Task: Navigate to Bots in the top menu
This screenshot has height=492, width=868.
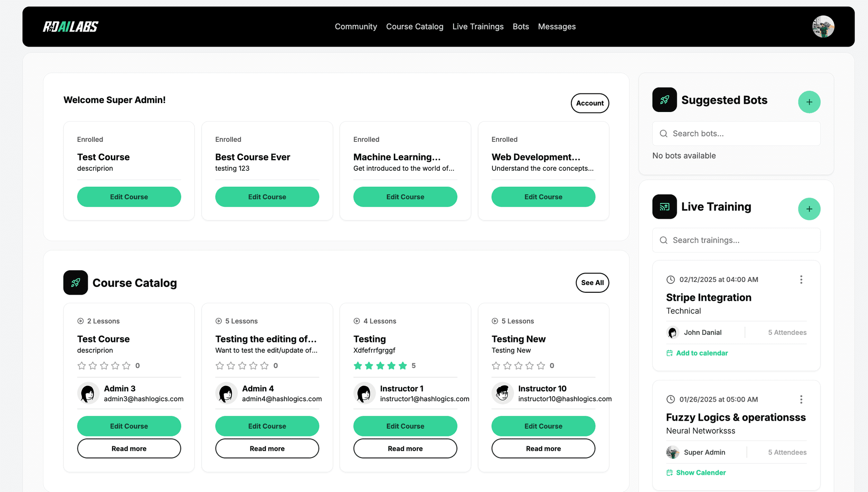Action: pyautogui.click(x=521, y=27)
